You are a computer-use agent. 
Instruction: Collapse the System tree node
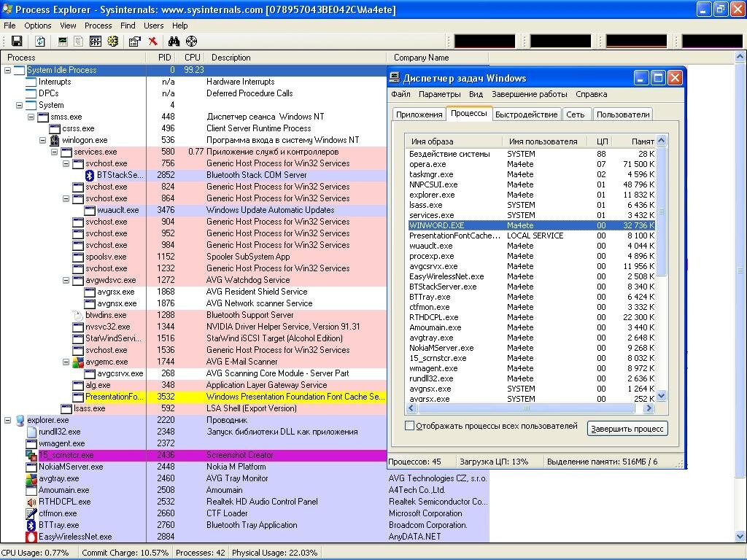pyautogui.click(x=20, y=105)
